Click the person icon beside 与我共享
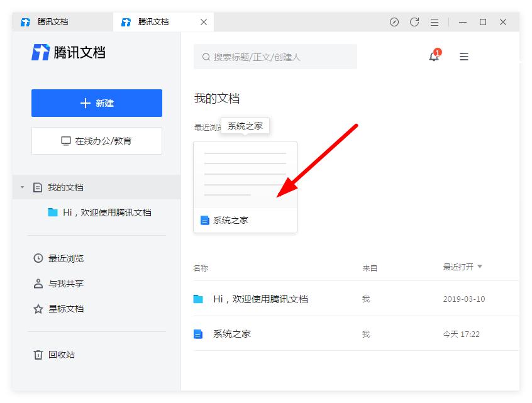 pyautogui.click(x=37, y=283)
